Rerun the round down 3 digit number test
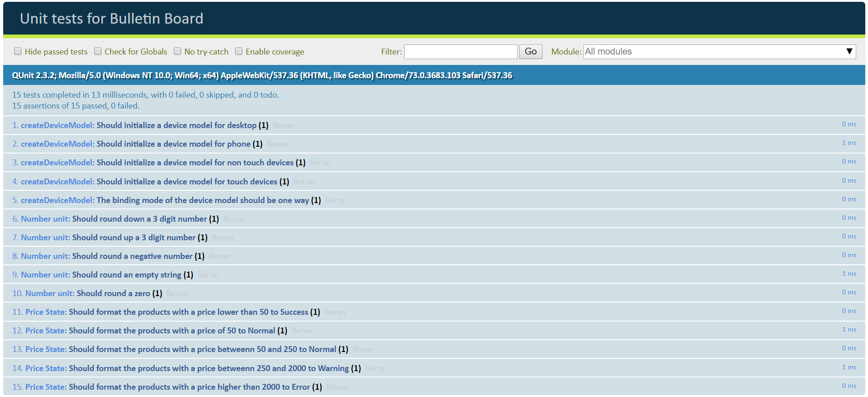The image size is (868, 397). [x=234, y=219]
